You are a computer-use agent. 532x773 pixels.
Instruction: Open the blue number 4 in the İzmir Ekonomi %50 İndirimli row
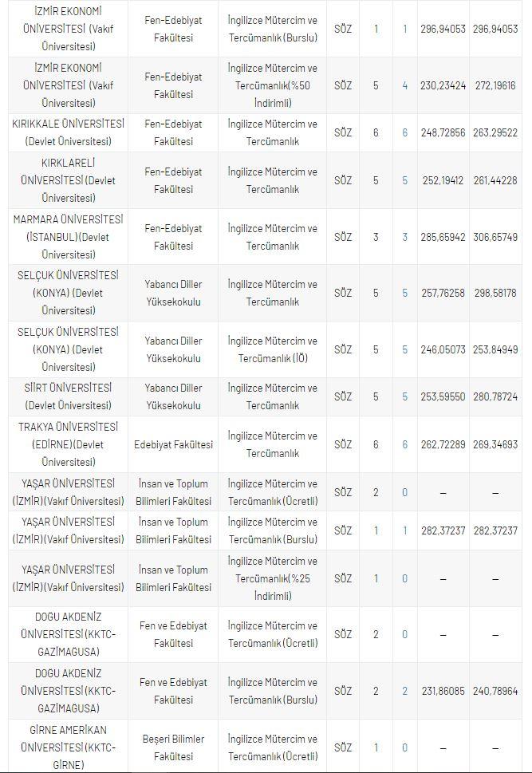click(x=404, y=85)
